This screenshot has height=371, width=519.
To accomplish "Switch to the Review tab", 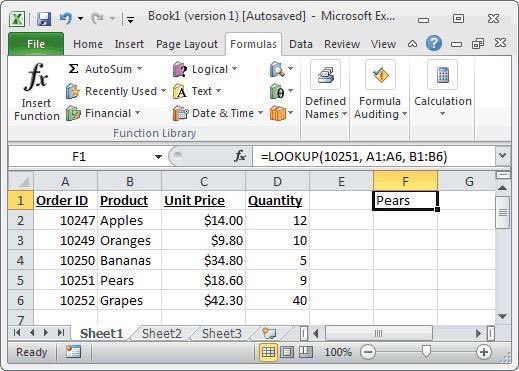I will (x=342, y=44).
